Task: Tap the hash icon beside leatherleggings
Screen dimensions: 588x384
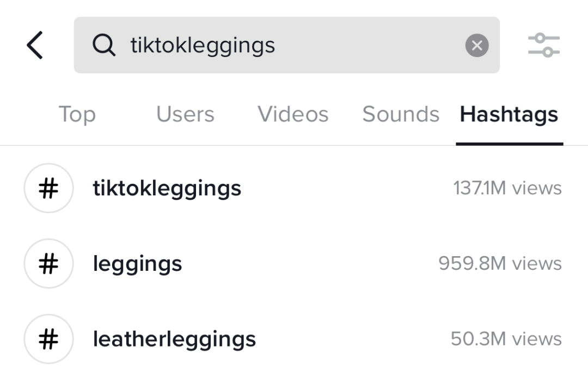Action: coord(48,339)
